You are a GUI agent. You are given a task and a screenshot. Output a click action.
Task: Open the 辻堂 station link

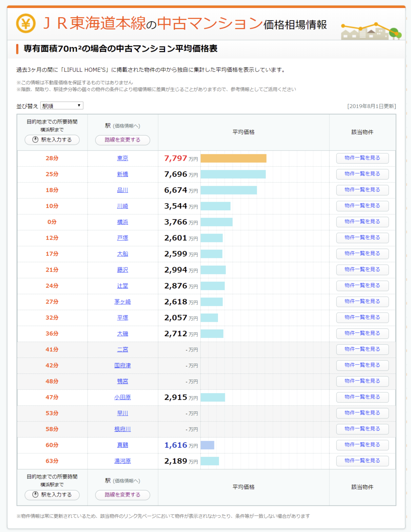tap(122, 286)
